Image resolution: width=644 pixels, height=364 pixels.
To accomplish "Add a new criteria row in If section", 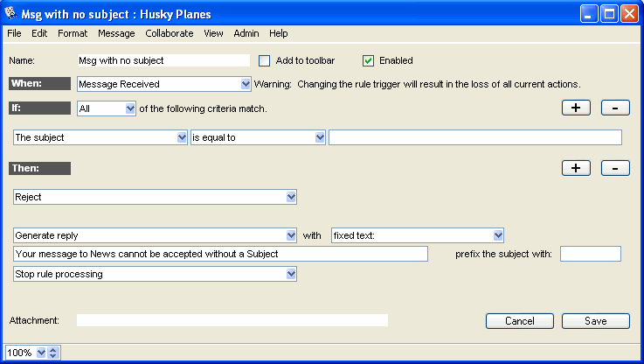I will click(x=575, y=108).
